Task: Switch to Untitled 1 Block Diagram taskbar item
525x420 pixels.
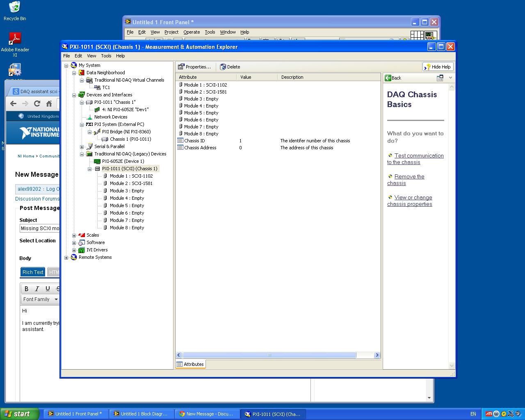Action: [x=142, y=414]
